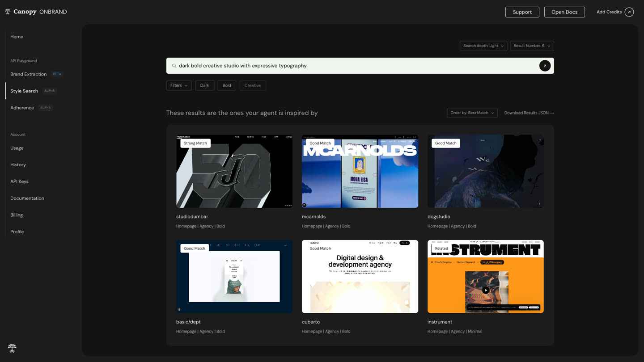Open the Search depth: Light dropdown
644x362 pixels.
(x=483, y=46)
